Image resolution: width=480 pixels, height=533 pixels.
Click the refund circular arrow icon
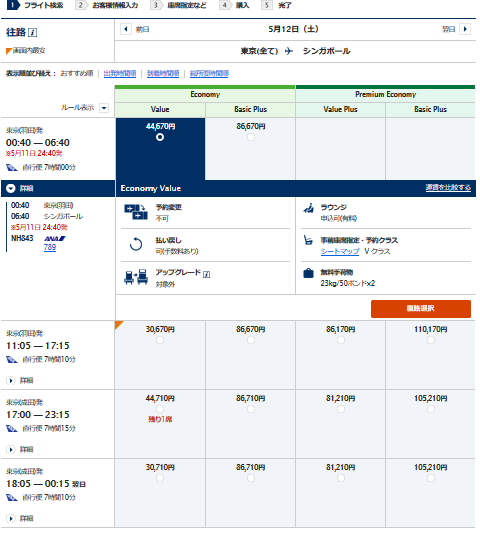coord(136,244)
